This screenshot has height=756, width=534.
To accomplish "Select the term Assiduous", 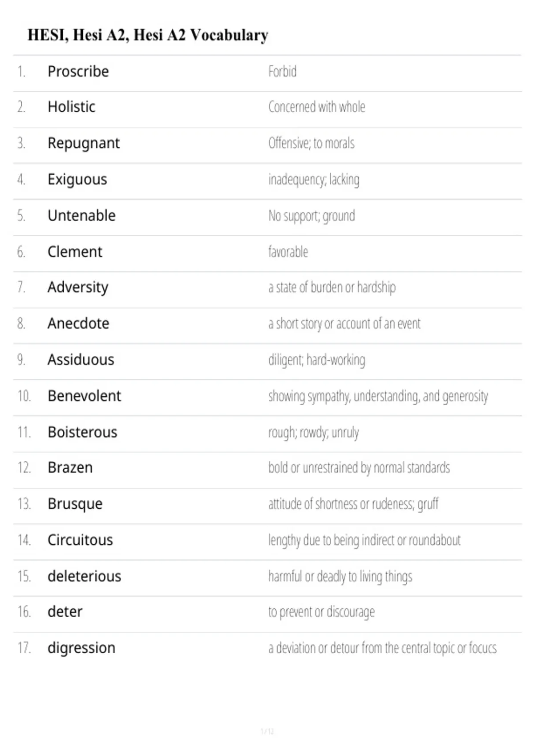I will (x=81, y=359).
